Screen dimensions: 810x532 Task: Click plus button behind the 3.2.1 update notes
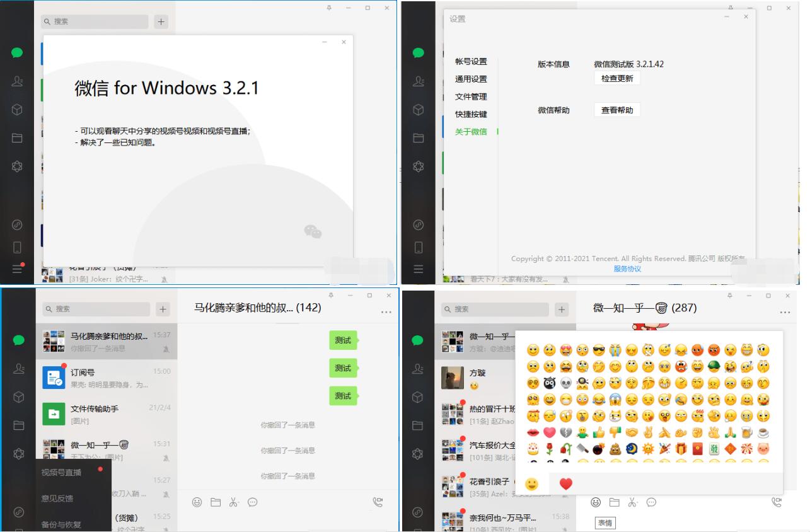pos(161,21)
